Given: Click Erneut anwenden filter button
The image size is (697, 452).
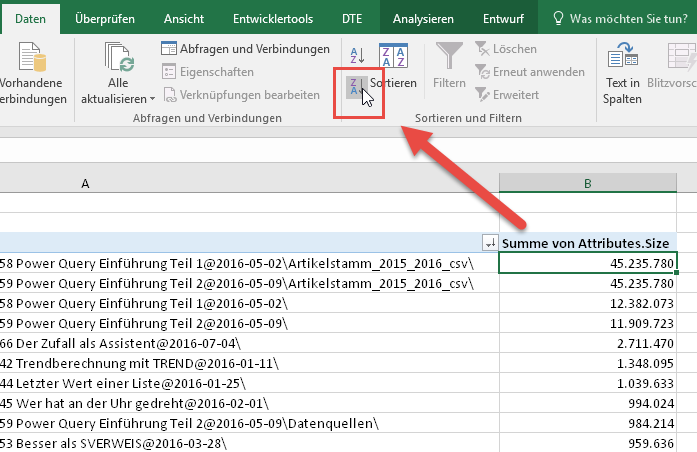Looking at the screenshot, I should (528, 72).
